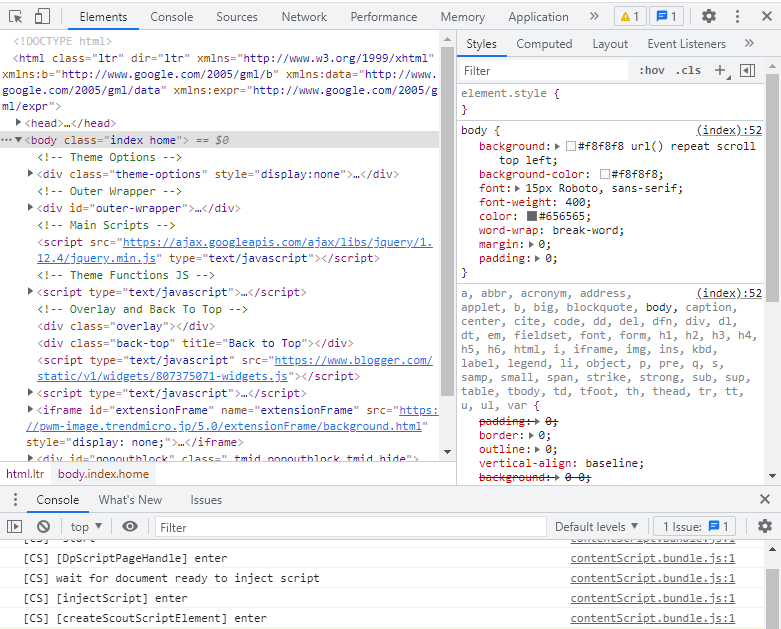
Task: Click the 1 Issue button in console
Action: [696, 526]
